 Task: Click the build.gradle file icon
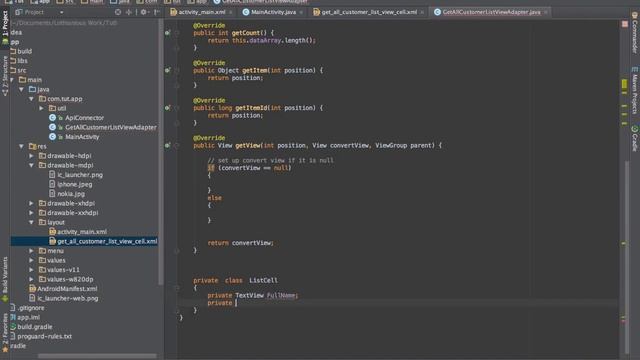click(13, 327)
